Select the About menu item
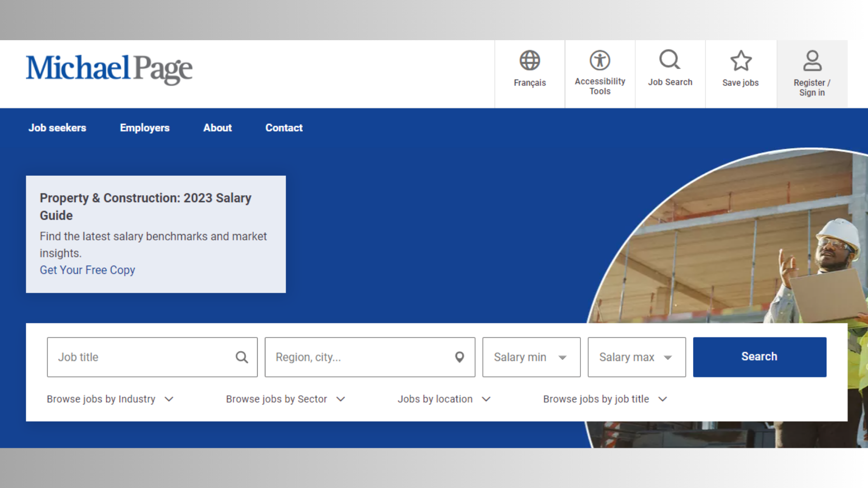This screenshot has width=868, height=488. pyautogui.click(x=217, y=128)
